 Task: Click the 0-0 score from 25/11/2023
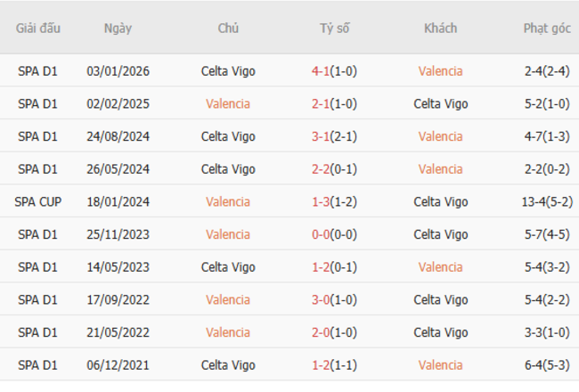322,234
